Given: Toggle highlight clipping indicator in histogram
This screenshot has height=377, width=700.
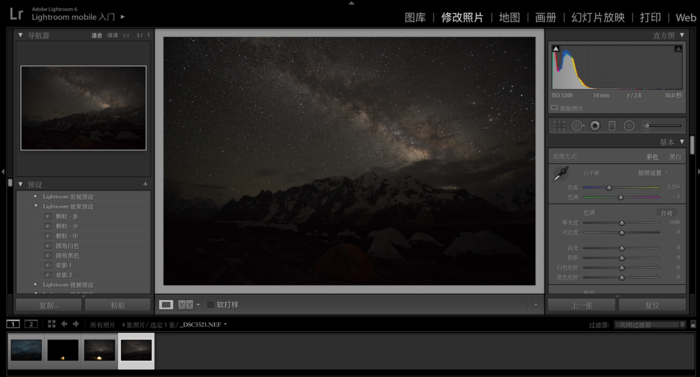Looking at the screenshot, I should click(x=678, y=48).
